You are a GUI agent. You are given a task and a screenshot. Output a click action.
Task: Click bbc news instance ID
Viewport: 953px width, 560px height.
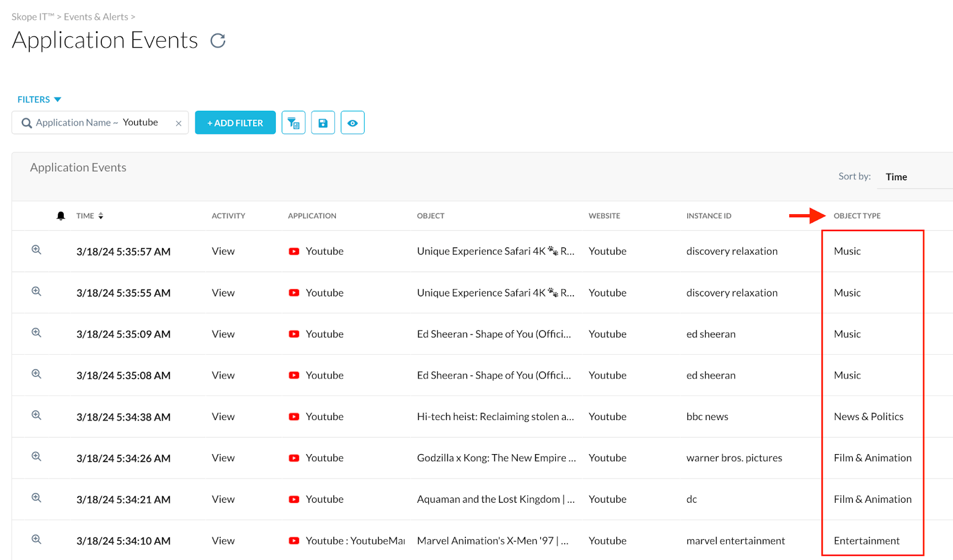click(707, 417)
